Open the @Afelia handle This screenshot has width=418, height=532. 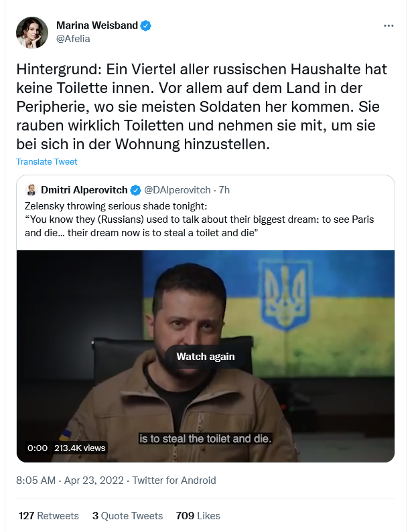[73, 39]
